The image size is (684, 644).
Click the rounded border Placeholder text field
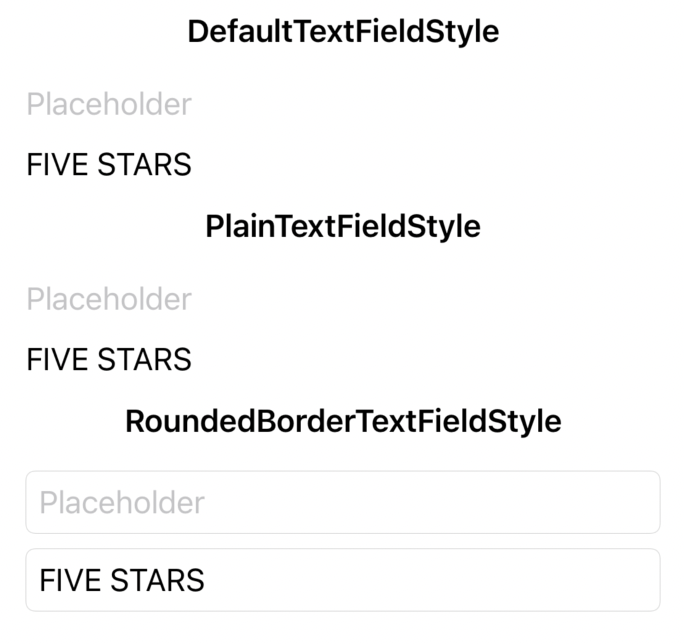point(343,502)
